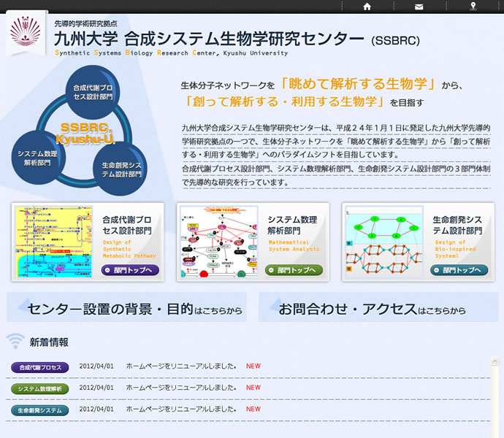Click the green 部門トップへ button
The image size is (504, 438).
pos(294,270)
